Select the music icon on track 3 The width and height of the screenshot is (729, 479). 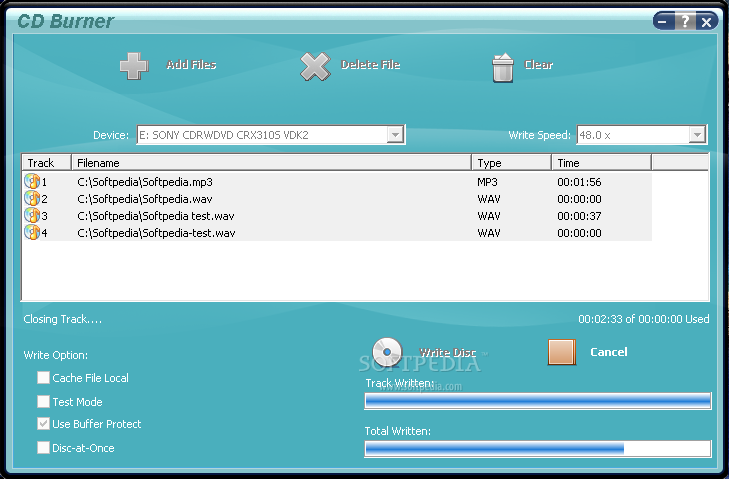[33, 215]
